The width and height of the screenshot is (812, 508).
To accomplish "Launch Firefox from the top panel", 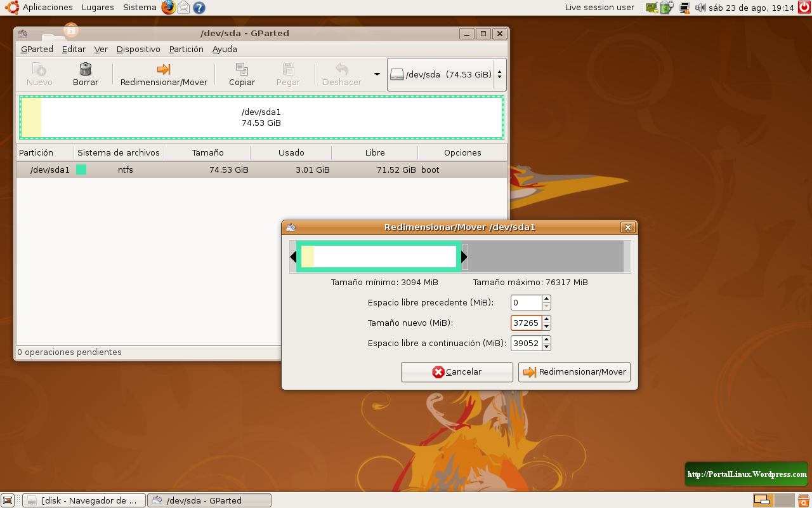I will 168,8.
